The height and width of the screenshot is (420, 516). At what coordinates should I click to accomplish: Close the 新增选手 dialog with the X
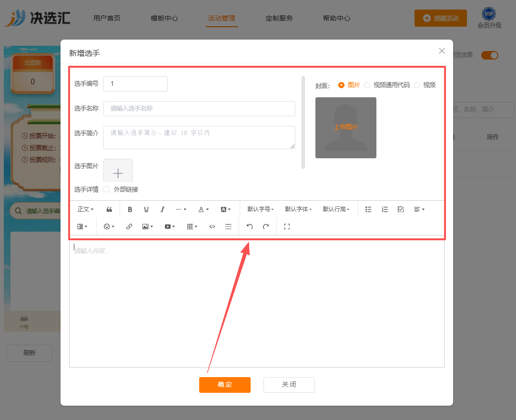click(x=442, y=51)
